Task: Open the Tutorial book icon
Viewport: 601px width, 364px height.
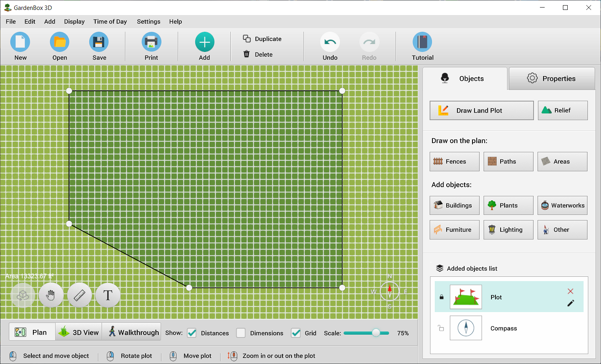Action: [422, 42]
